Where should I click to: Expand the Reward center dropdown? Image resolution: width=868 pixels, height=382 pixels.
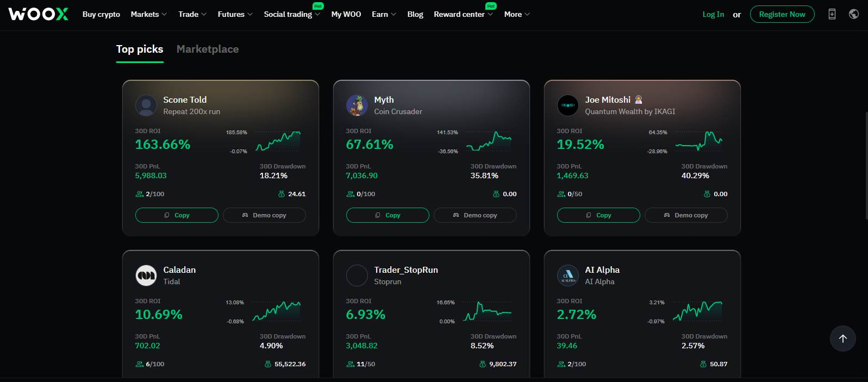[x=463, y=14]
